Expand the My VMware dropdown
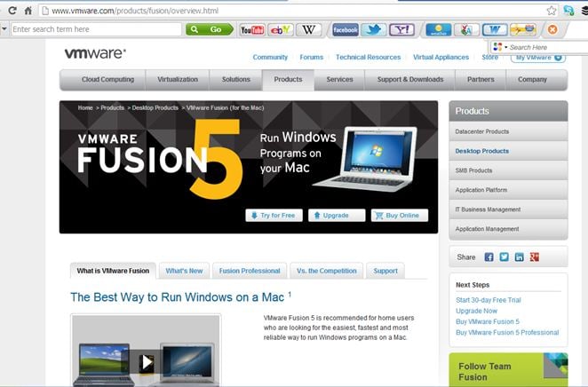588x387 pixels. click(x=558, y=58)
